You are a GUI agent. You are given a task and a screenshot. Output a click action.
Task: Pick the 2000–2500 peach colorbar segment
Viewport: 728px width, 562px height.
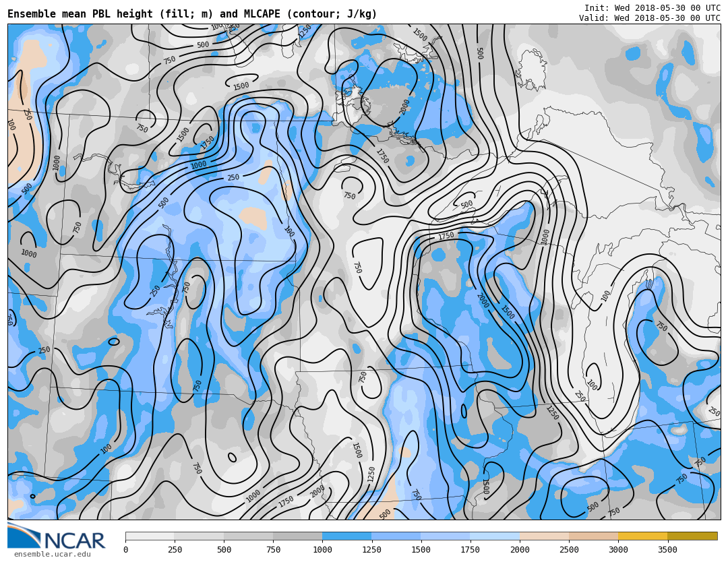tap(544, 536)
